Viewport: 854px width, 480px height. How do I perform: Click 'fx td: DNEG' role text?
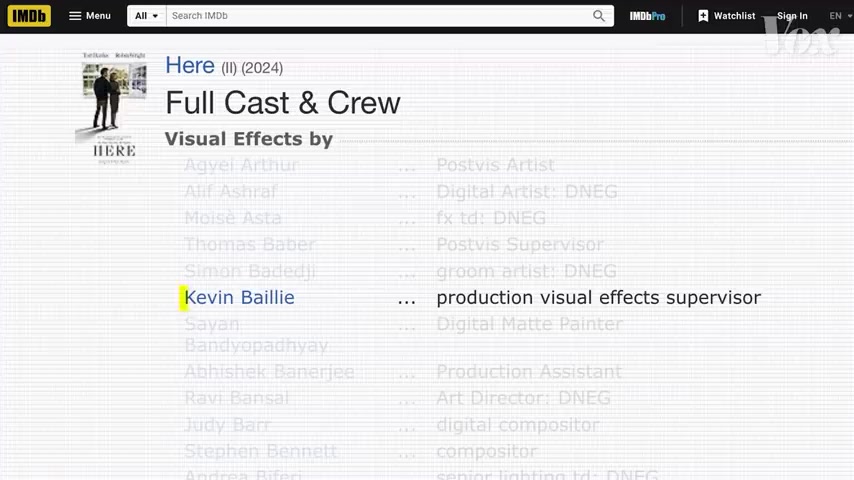pos(491,218)
